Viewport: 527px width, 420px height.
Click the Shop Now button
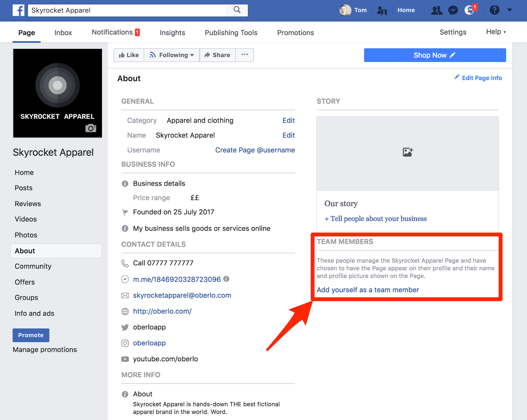pos(435,55)
